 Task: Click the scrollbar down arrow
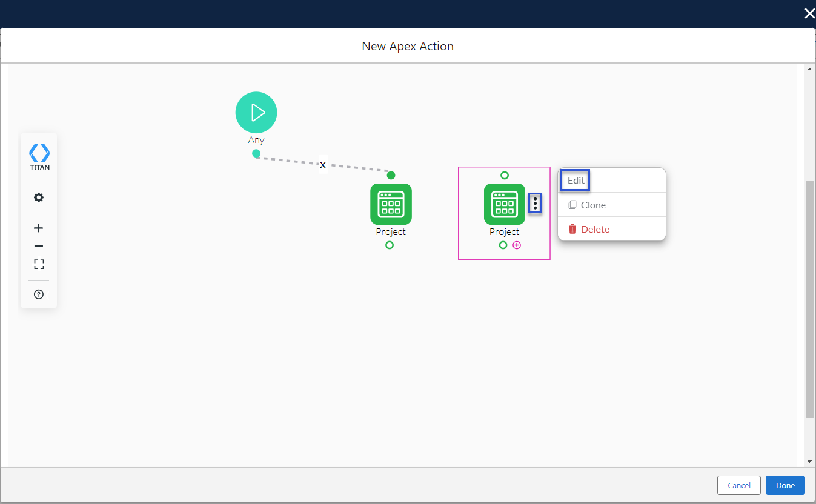tap(809, 462)
